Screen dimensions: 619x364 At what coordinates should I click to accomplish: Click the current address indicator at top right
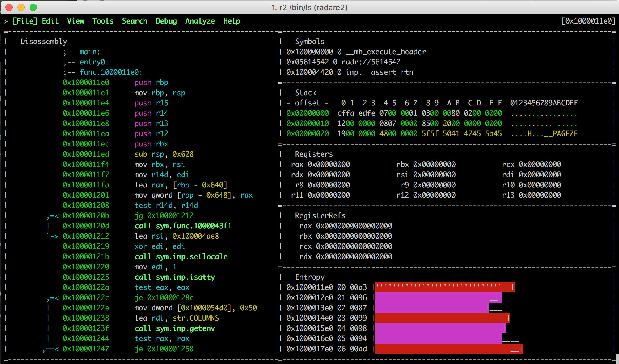pos(588,21)
